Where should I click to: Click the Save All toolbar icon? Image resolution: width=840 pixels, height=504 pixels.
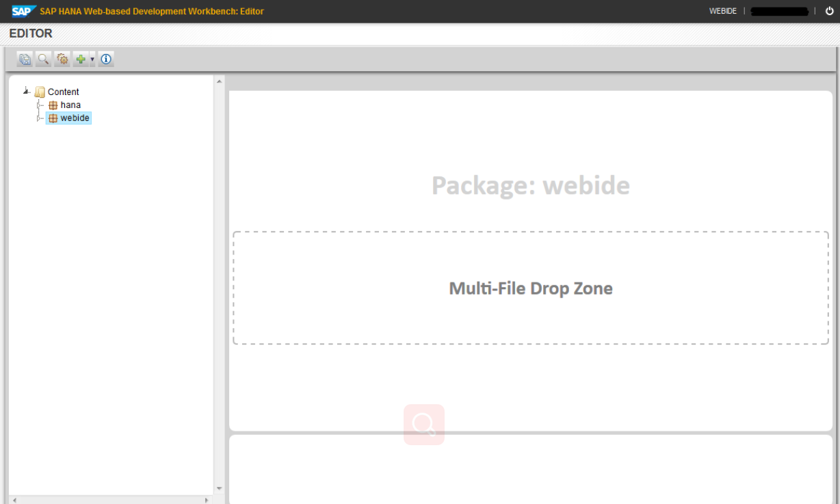click(x=25, y=59)
